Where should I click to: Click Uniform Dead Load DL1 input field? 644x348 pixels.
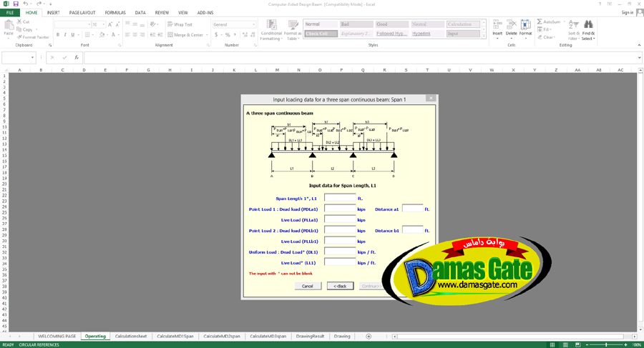(x=340, y=252)
